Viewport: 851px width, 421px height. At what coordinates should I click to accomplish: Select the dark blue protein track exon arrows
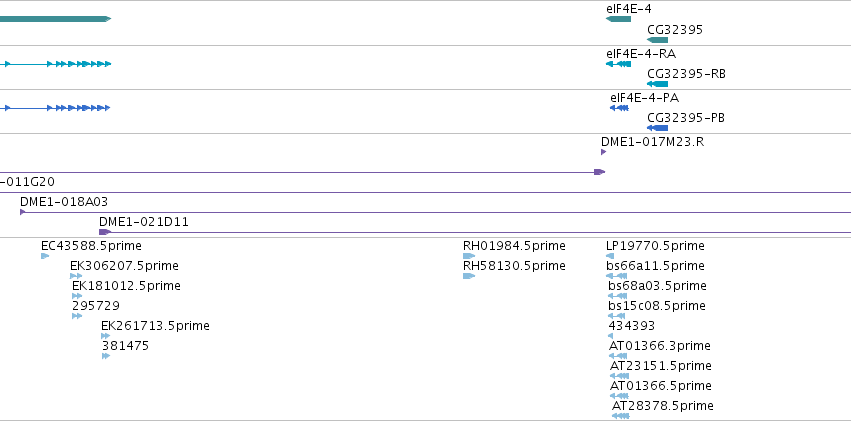tap(55, 108)
